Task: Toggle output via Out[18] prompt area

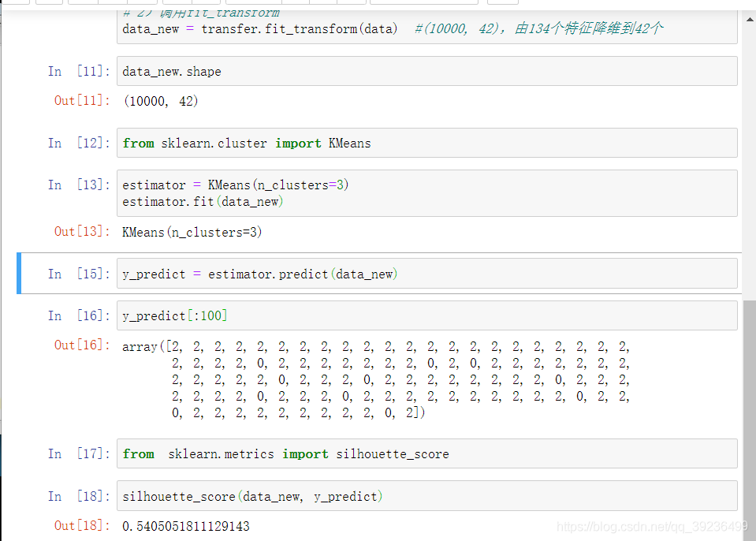Action: coord(82,525)
